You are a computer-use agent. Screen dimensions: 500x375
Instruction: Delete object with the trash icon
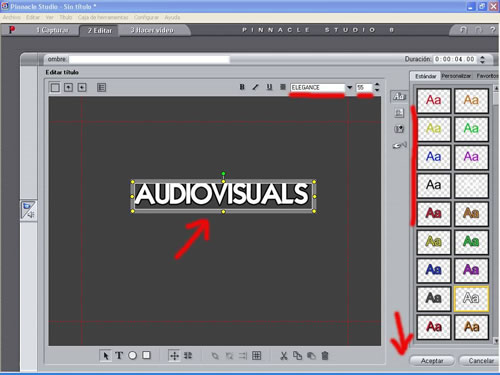325,356
